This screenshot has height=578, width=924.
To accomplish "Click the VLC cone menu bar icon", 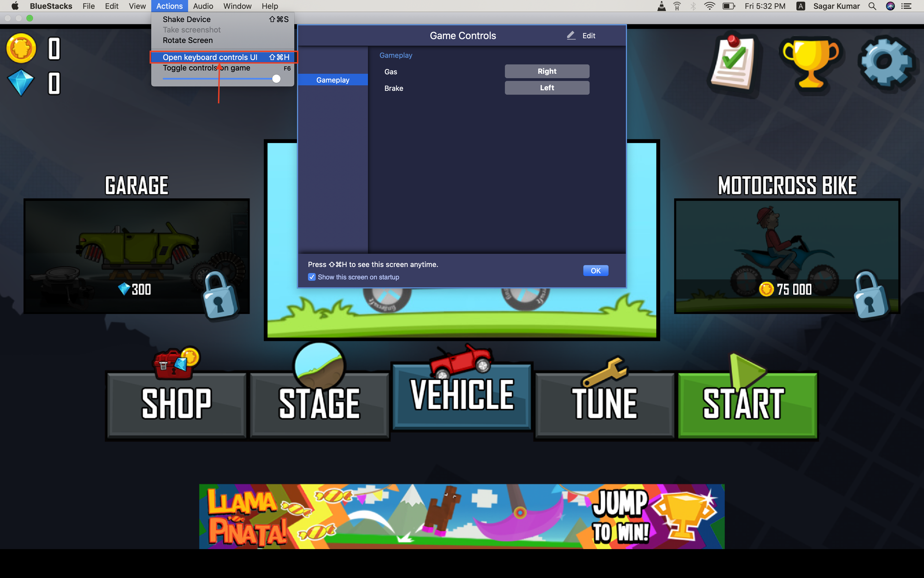I will click(662, 6).
